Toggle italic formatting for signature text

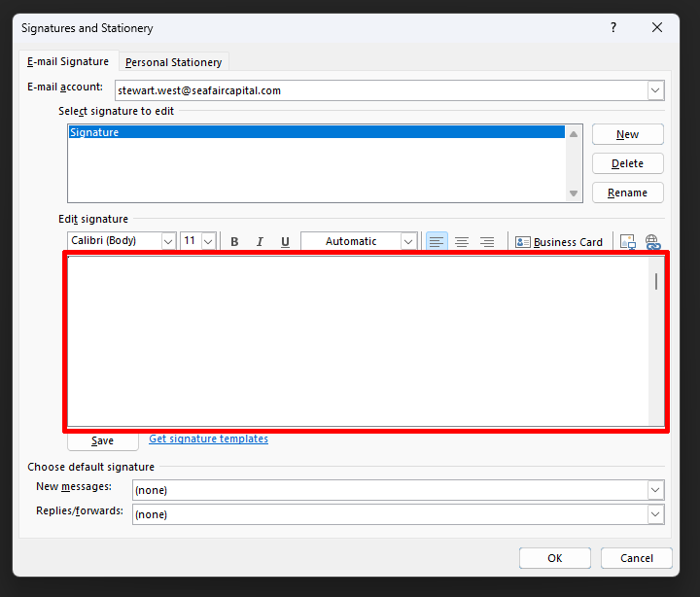[260, 242]
